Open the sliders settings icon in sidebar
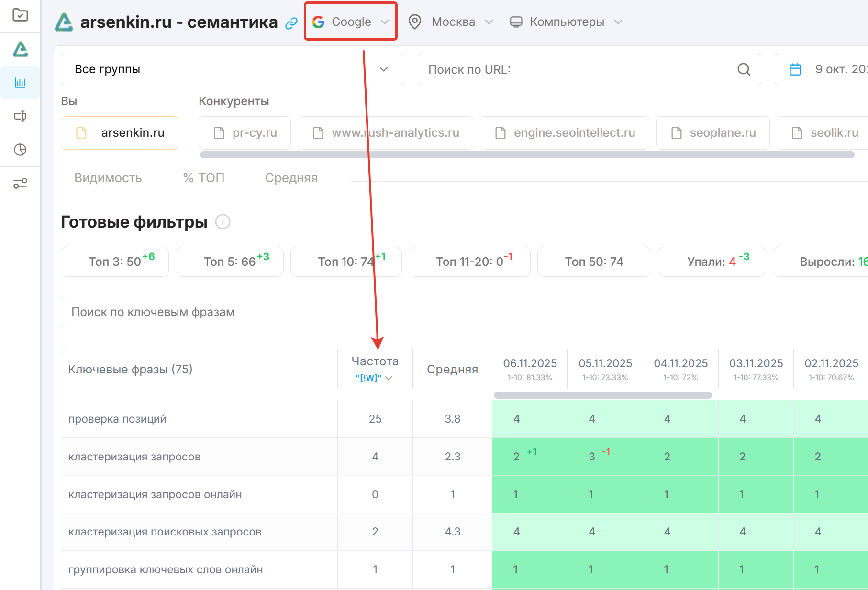The height and width of the screenshot is (590, 868). (20, 183)
